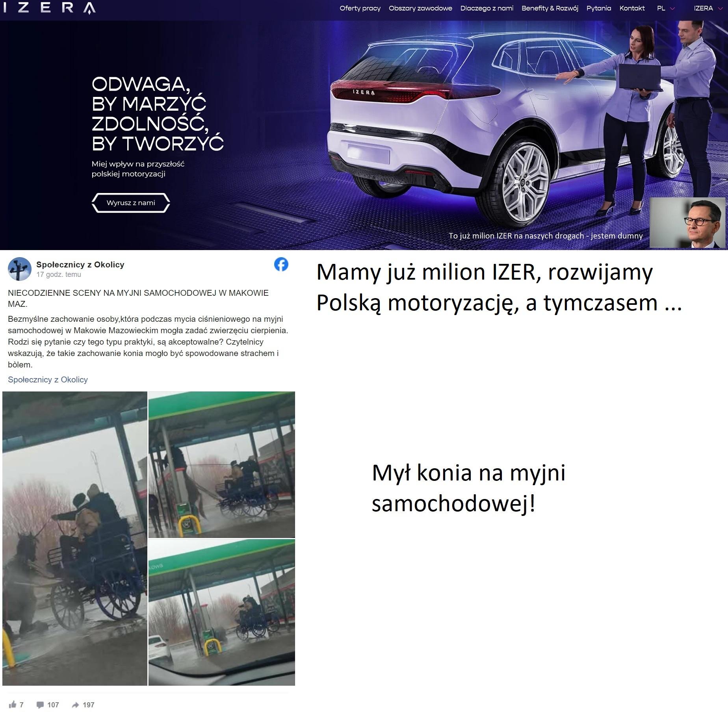Click the thumbs-up like icon with 7
Image resolution: width=728 pixels, height=716 pixels.
tap(13, 705)
